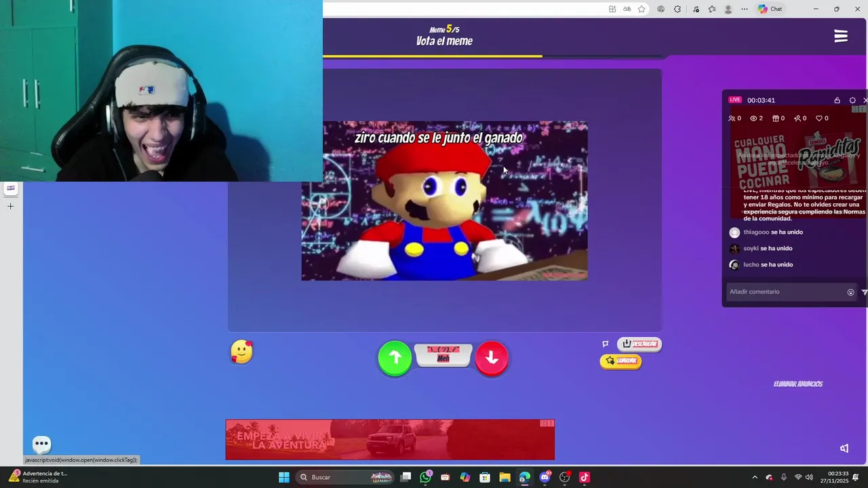The height and width of the screenshot is (488, 868).
Task: Open the split screen icon in address bar
Action: pos(612,9)
